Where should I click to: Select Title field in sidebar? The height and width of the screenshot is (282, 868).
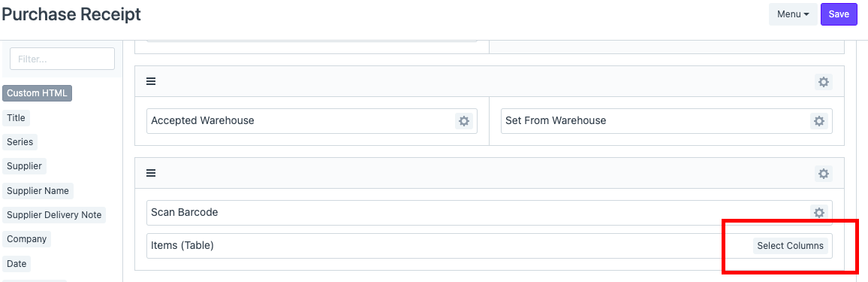pos(16,117)
